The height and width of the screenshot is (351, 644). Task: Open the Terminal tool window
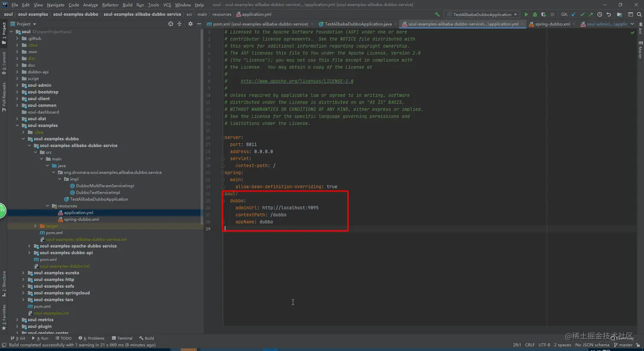click(x=122, y=338)
